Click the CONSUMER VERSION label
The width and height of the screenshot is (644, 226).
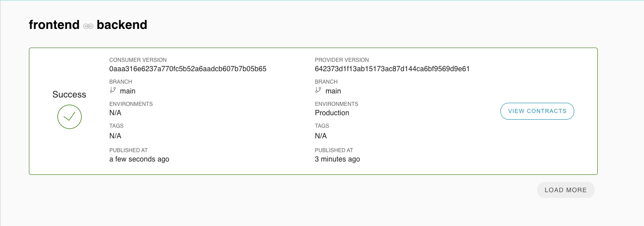[138, 60]
